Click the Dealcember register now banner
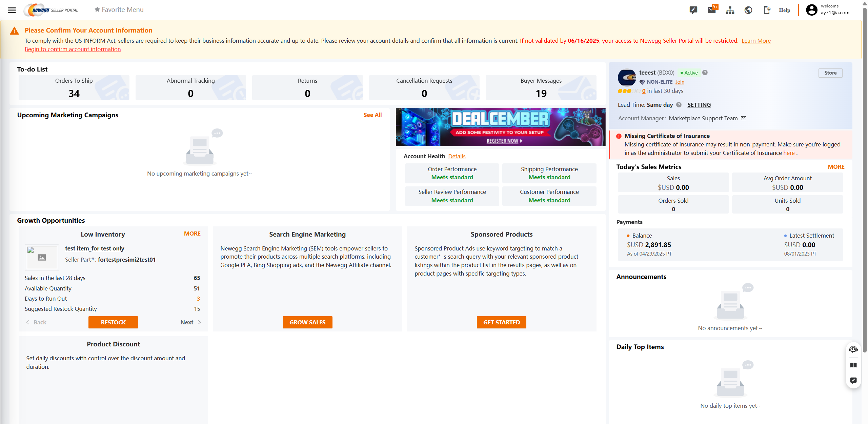The width and height of the screenshot is (868, 424). [x=500, y=127]
